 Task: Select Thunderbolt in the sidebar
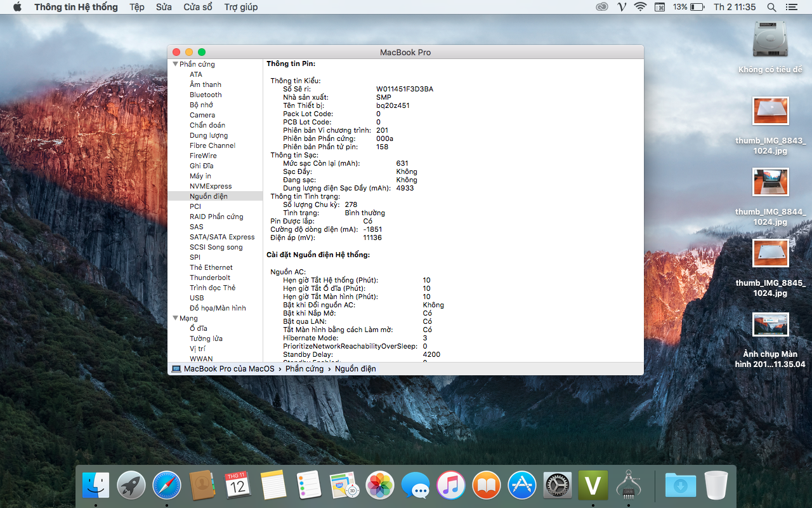point(210,277)
